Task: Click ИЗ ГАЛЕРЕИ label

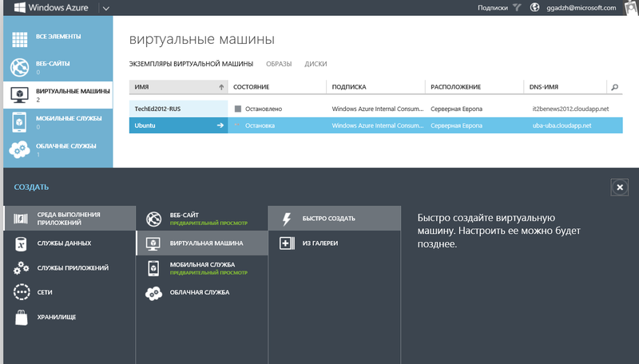Action: pyautogui.click(x=320, y=243)
